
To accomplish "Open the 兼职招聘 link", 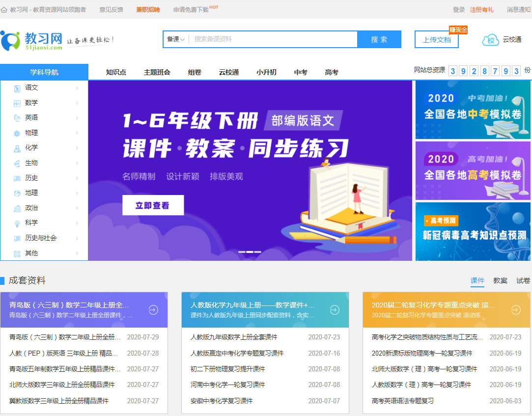I will (x=148, y=10).
